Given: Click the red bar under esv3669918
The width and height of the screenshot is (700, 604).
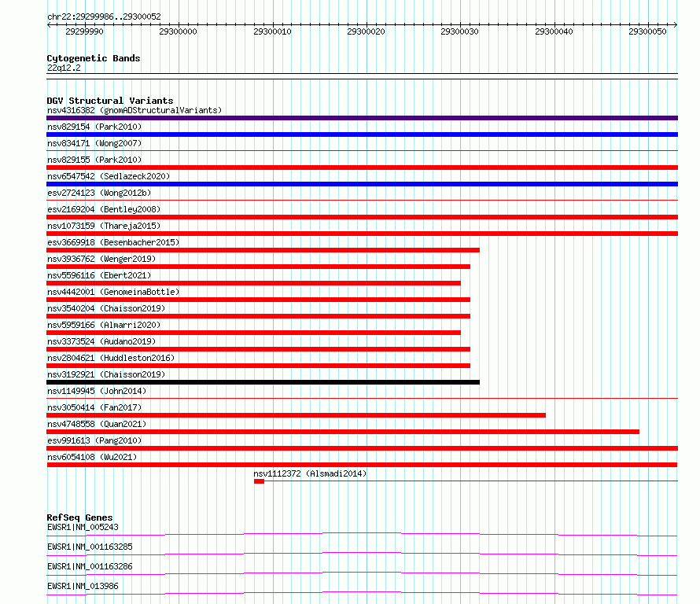Looking at the screenshot, I should [263, 250].
